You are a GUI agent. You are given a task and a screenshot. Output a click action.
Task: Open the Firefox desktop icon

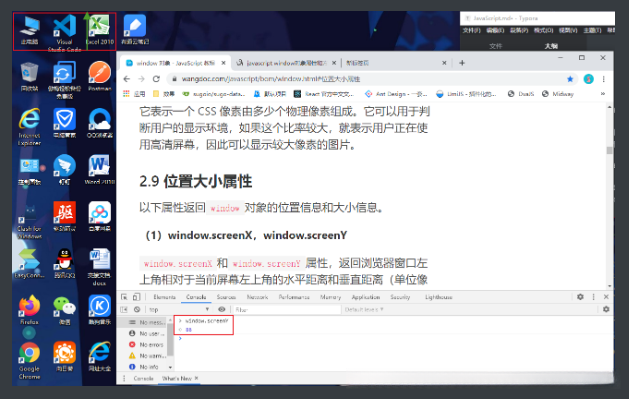29,310
